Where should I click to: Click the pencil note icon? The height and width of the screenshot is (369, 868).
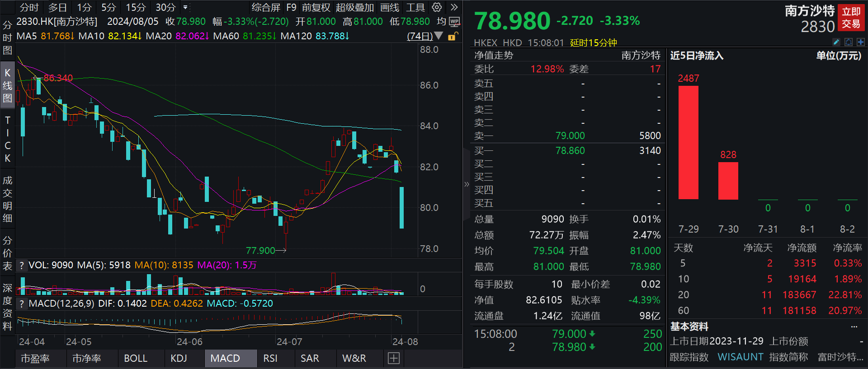tap(836, 42)
